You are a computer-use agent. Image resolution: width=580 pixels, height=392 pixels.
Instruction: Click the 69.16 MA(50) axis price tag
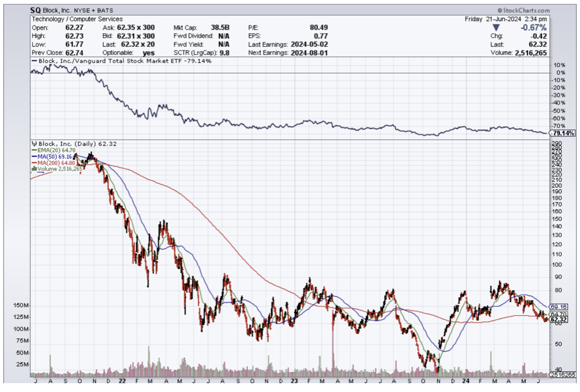click(x=558, y=306)
